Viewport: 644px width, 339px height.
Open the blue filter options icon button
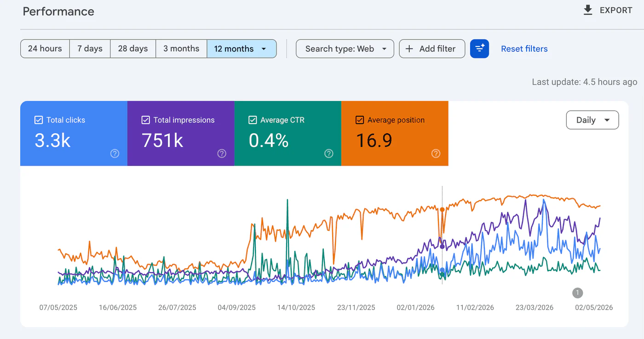point(479,49)
